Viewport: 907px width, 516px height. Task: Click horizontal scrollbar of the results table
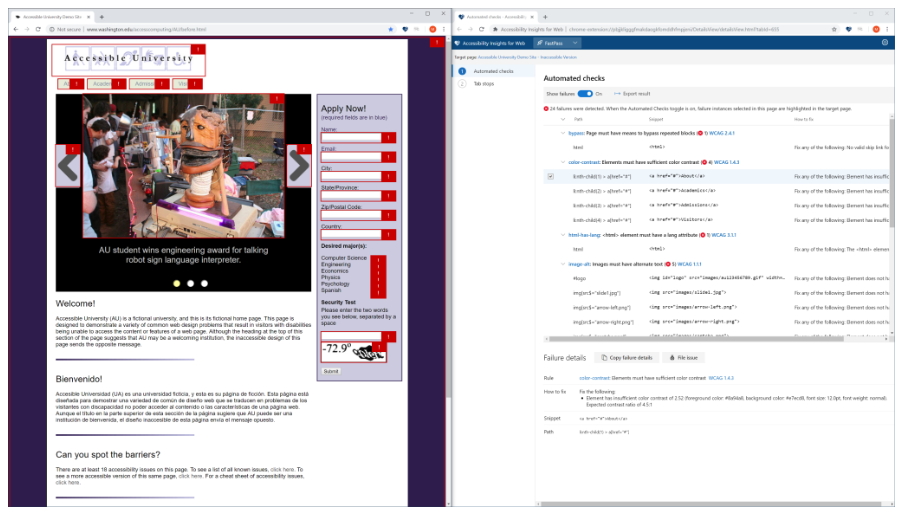696,339
